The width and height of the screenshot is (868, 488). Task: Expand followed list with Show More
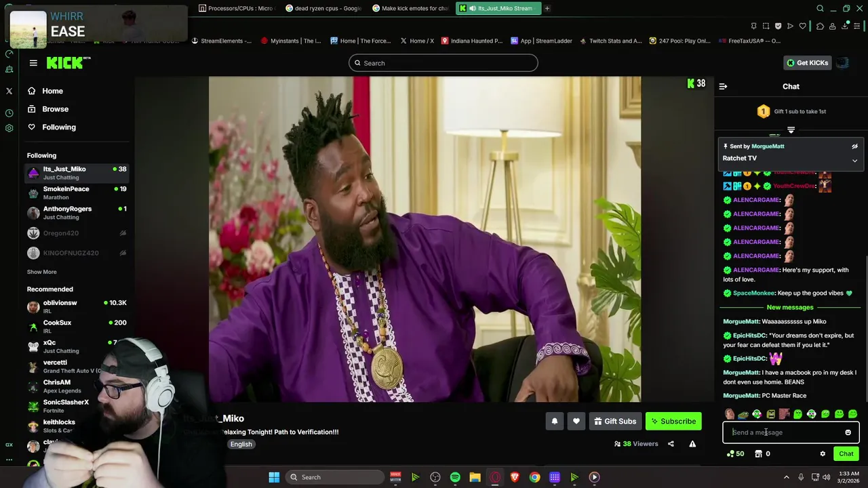click(41, 272)
